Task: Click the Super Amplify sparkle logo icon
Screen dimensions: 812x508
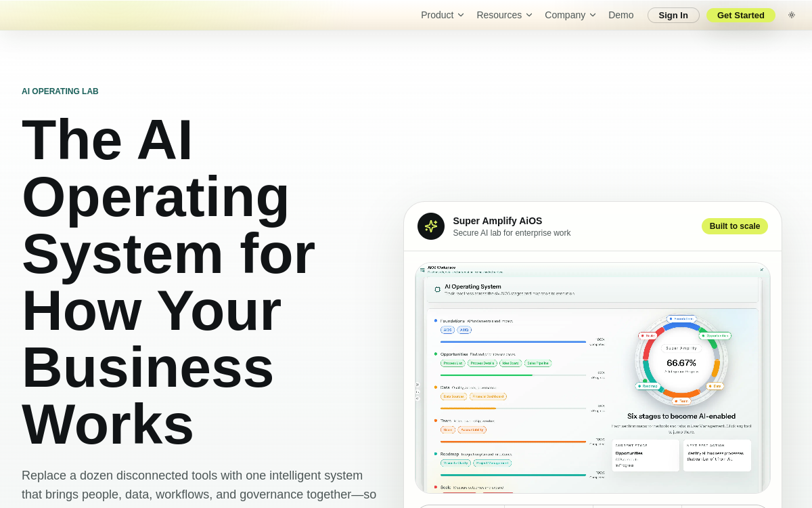Action: tap(431, 226)
